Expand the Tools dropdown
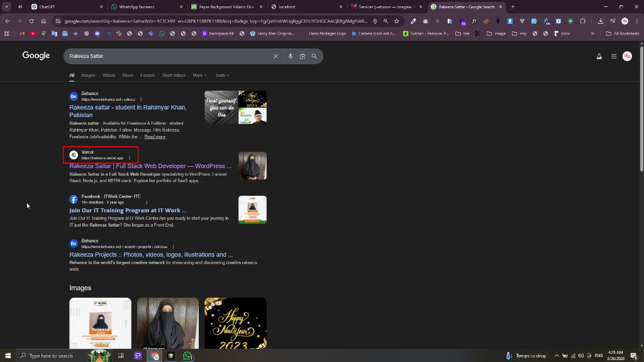This screenshot has width=644, height=362. point(222,76)
